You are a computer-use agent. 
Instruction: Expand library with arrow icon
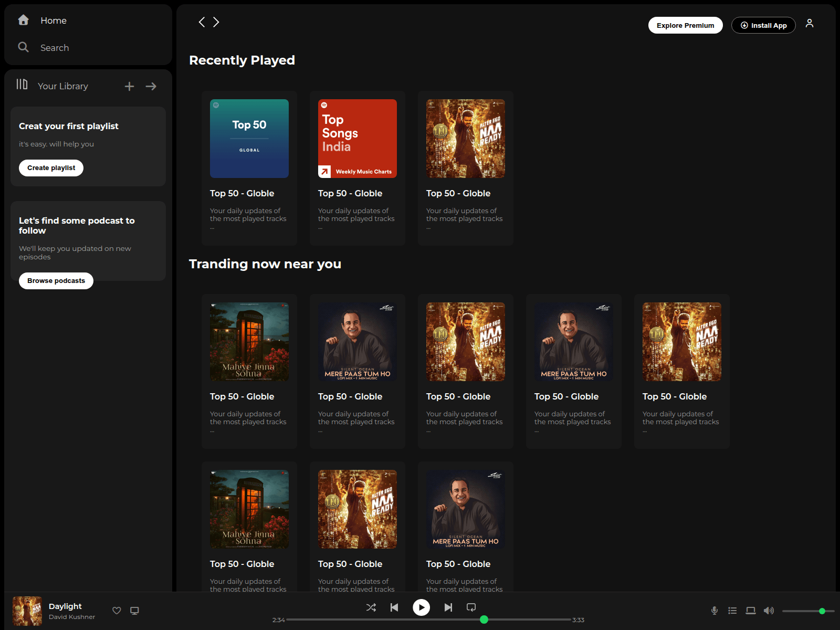click(x=151, y=86)
